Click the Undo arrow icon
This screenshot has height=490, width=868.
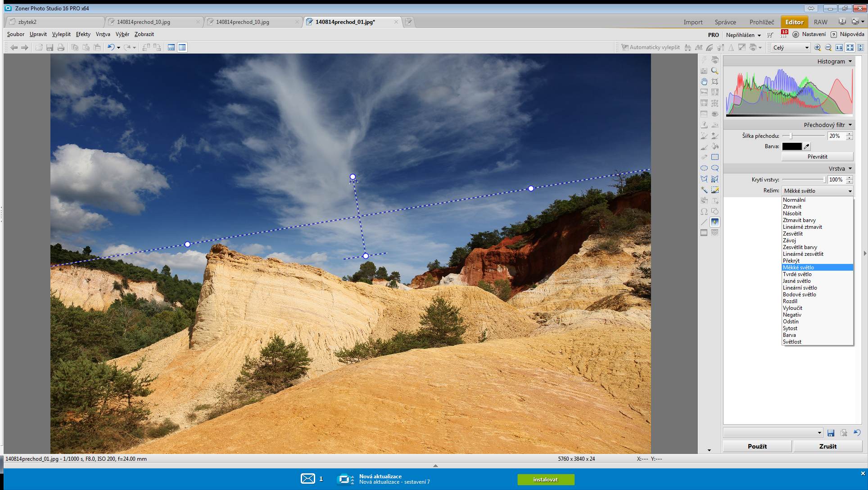110,47
